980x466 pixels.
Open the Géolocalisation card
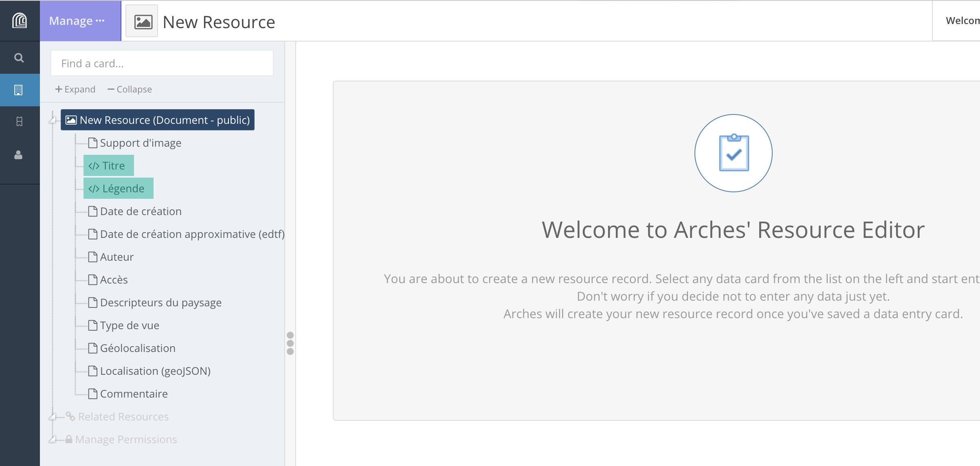[137, 348]
